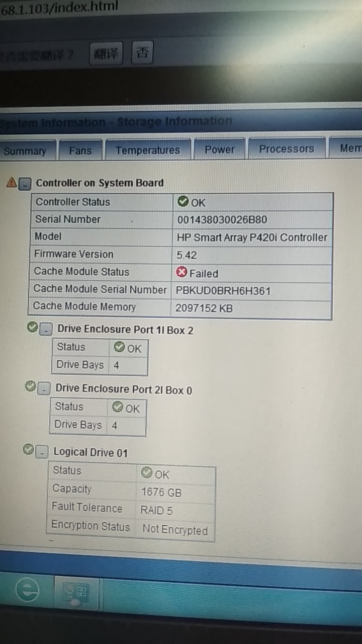Open the Fans tab
Viewport: 362px width, 644px height.
(x=80, y=150)
